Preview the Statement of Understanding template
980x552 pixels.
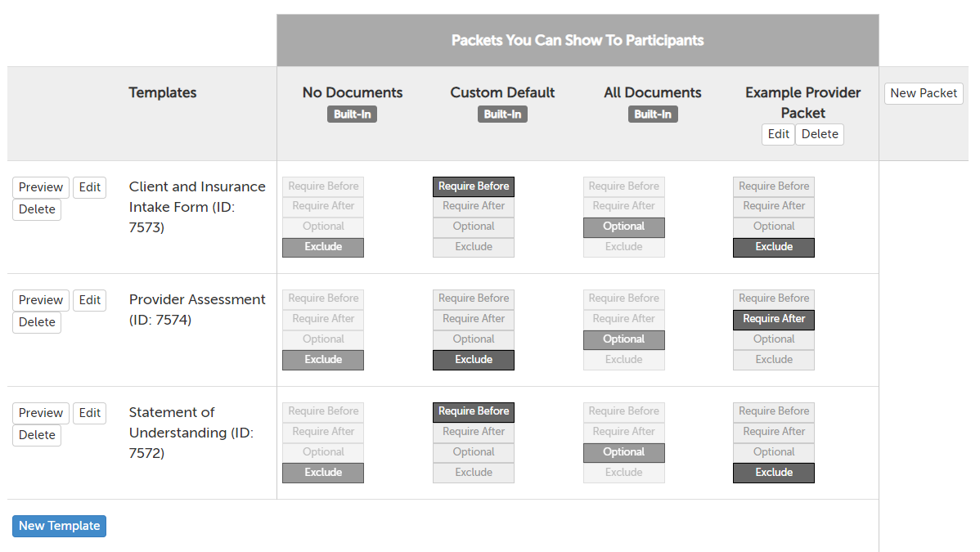point(41,413)
